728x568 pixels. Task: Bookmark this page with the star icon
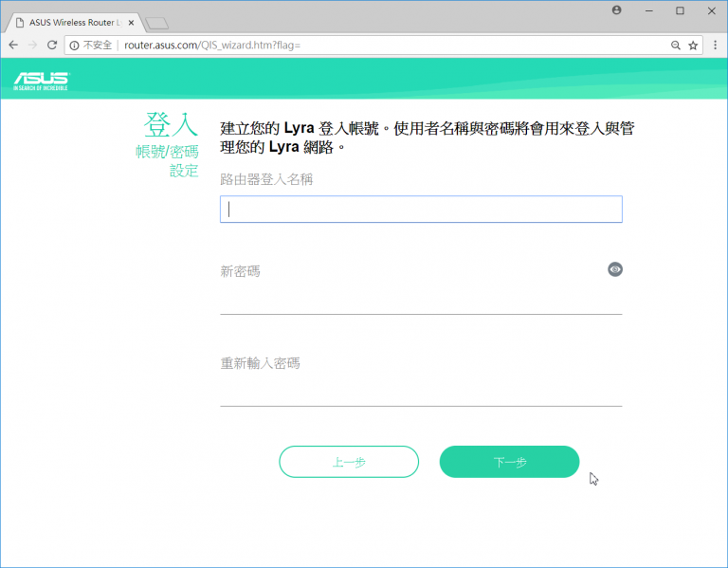[693, 46]
